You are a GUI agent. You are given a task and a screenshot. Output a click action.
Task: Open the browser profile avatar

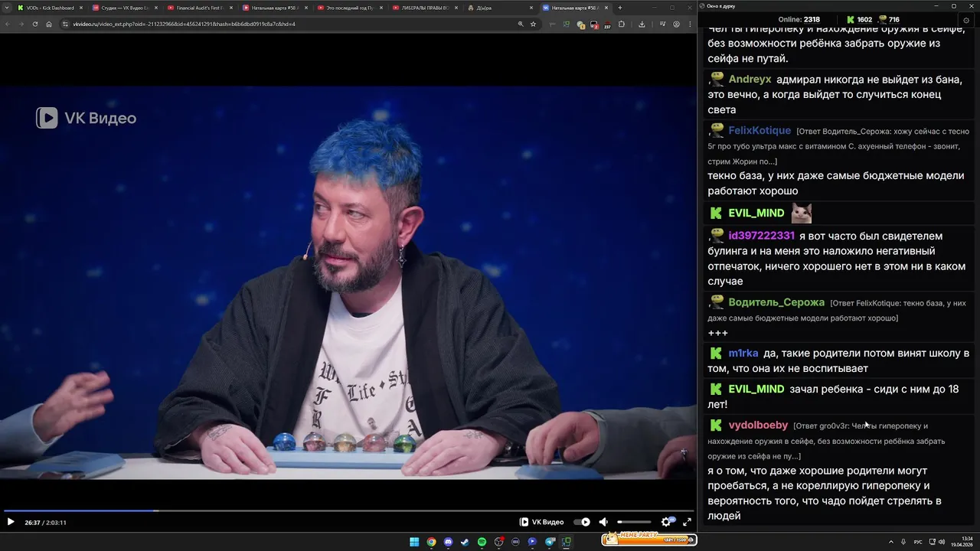point(676,24)
